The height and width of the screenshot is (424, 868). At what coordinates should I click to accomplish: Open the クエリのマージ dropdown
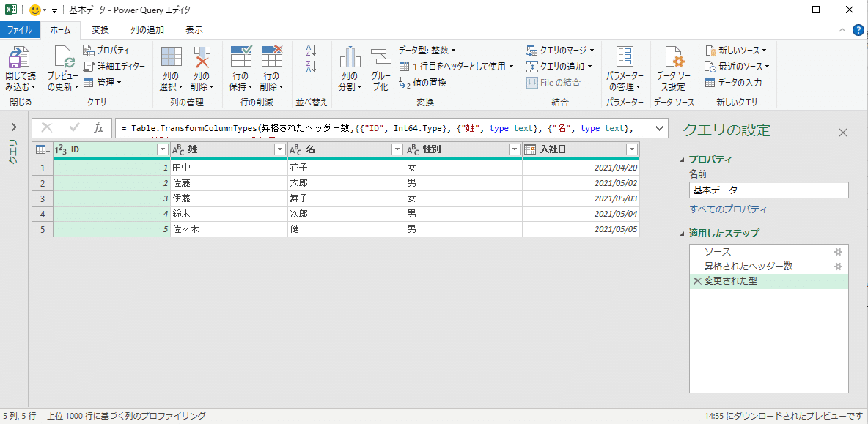tap(559, 51)
